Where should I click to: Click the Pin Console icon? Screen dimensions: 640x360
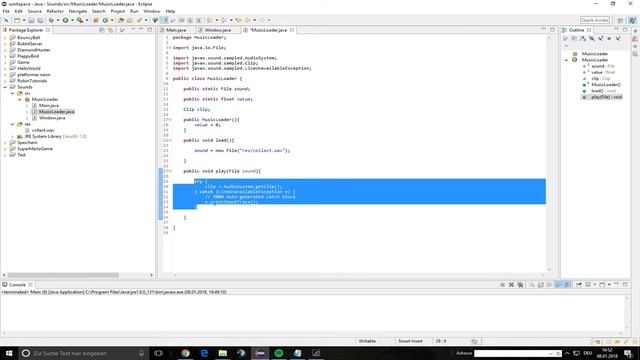579,284
